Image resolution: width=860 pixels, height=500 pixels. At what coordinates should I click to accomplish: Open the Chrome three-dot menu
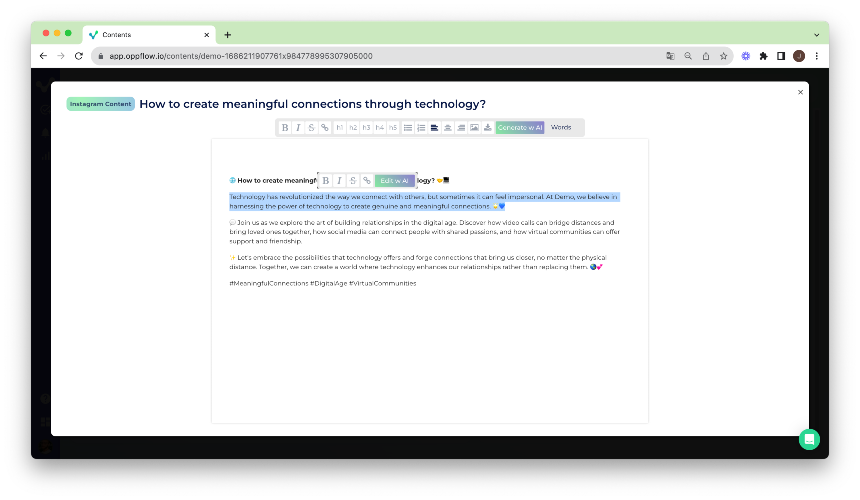tap(817, 56)
